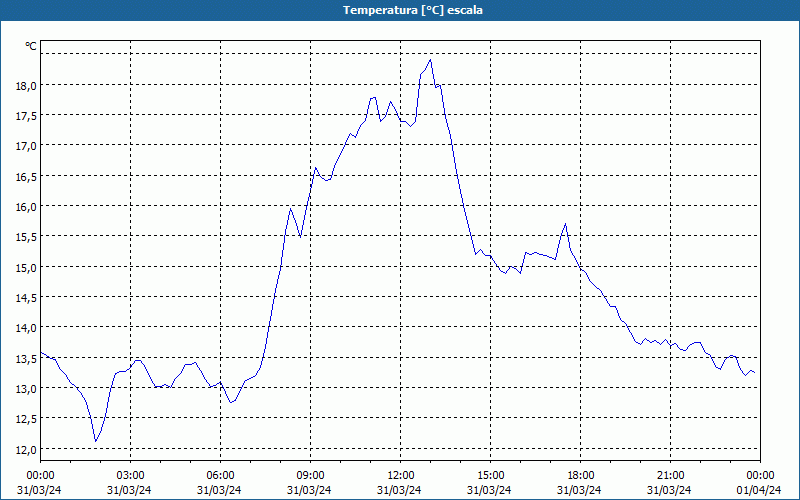The width and height of the screenshot is (800, 500).
Task: Click the 01/04/24 date label
Action: (759, 490)
